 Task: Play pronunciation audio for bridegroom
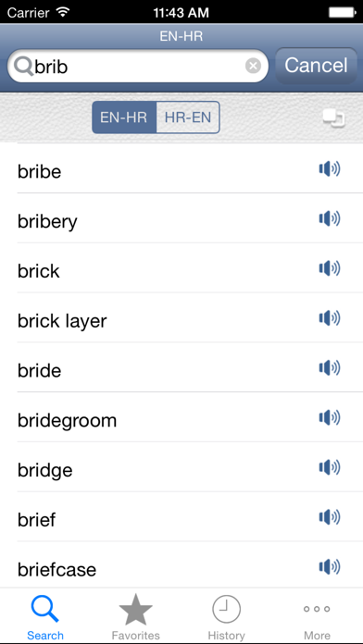click(x=330, y=417)
